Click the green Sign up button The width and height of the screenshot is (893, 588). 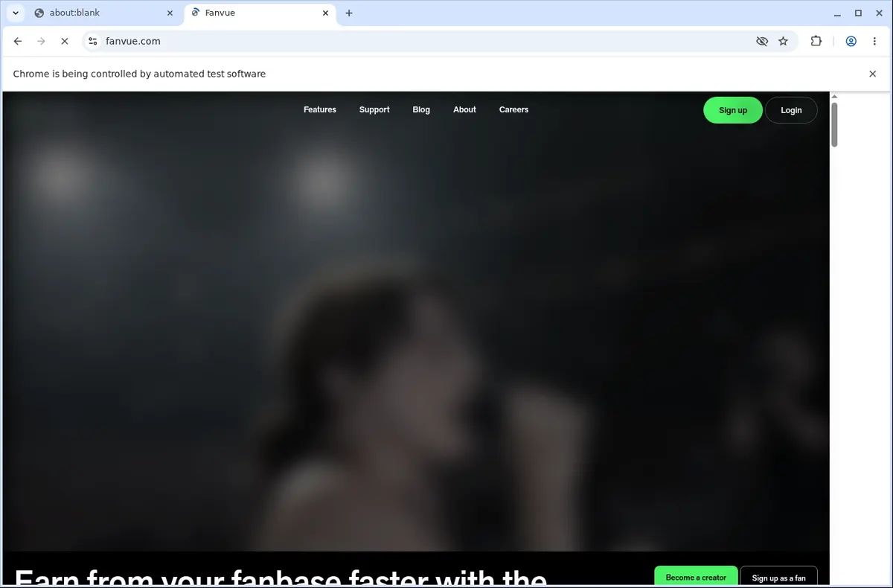coord(733,110)
